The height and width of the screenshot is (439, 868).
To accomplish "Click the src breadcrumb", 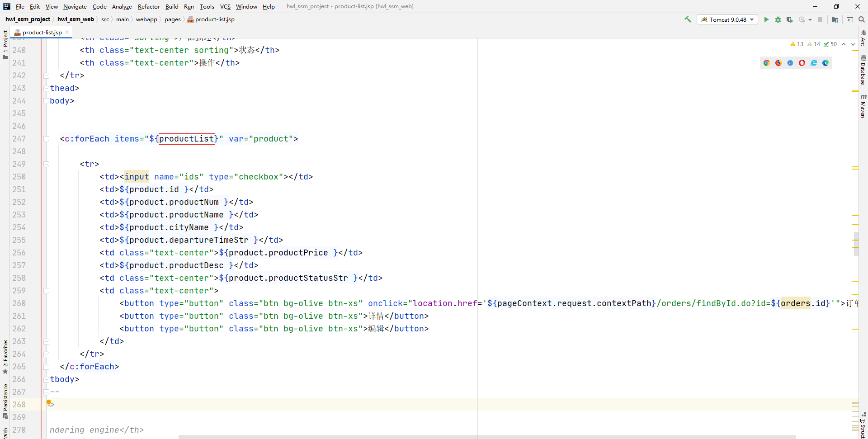I will click(105, 19).
